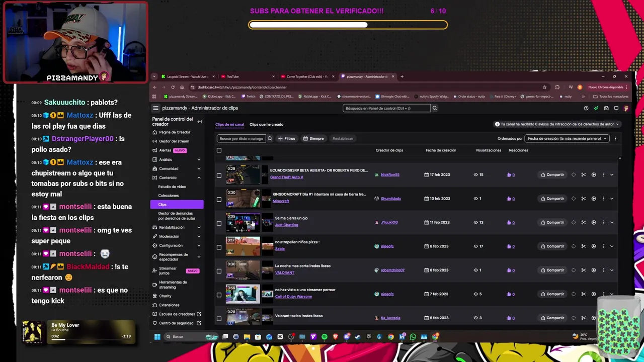Open the inbox mail icon in header

coord(606,108)
